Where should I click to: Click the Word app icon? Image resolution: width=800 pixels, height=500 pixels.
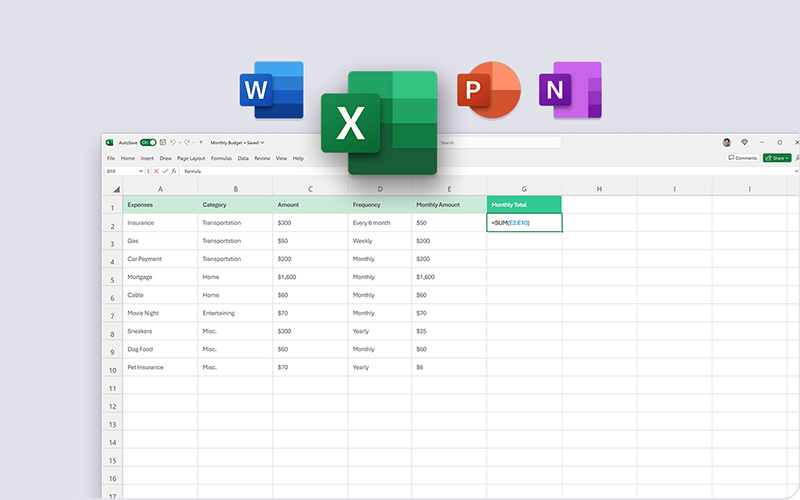tap(271, 91)
